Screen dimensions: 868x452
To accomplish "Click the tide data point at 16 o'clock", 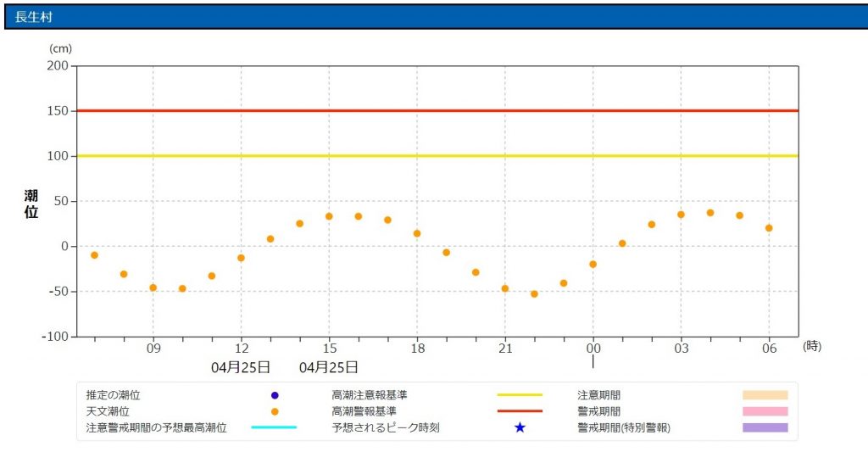I will (359, 216).
